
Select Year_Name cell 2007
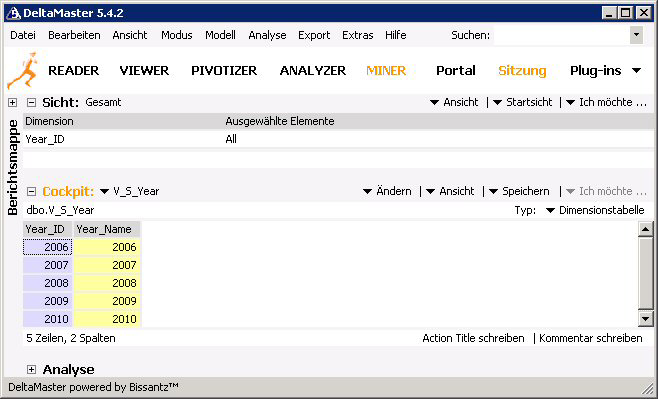point(107,265)
